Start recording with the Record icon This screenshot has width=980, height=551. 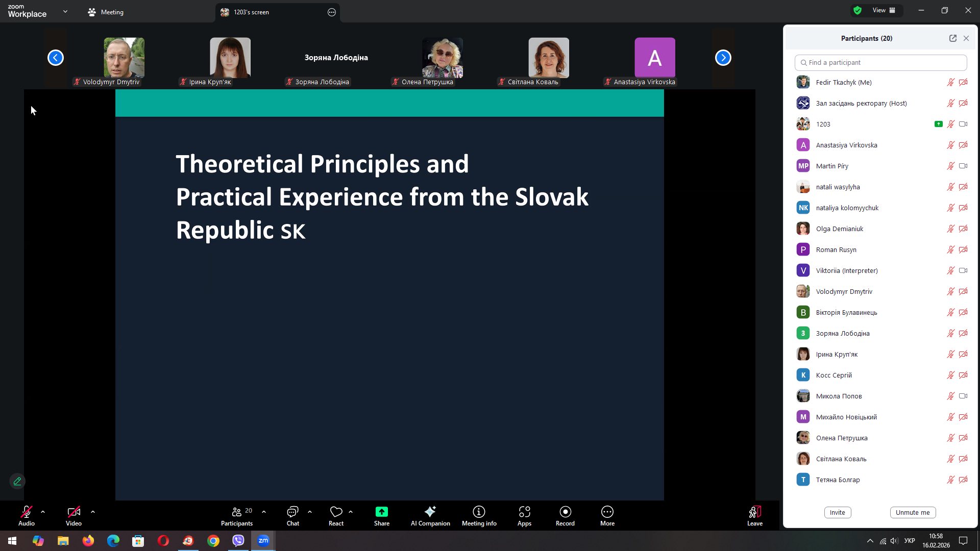tap(565, 515)
